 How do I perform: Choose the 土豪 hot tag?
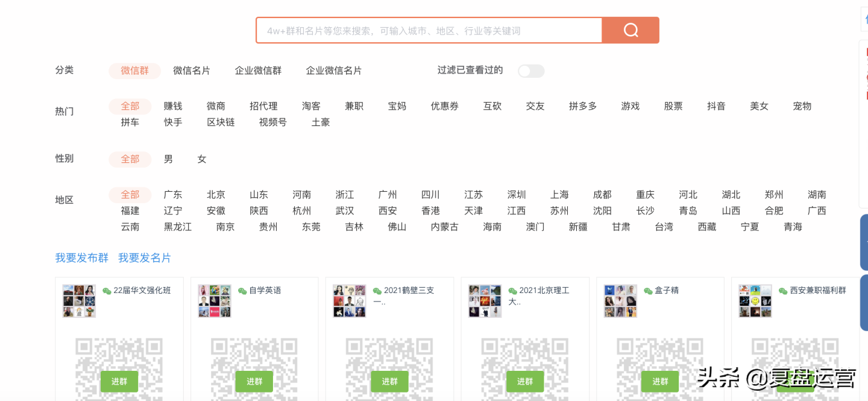(x=321, y=122)
